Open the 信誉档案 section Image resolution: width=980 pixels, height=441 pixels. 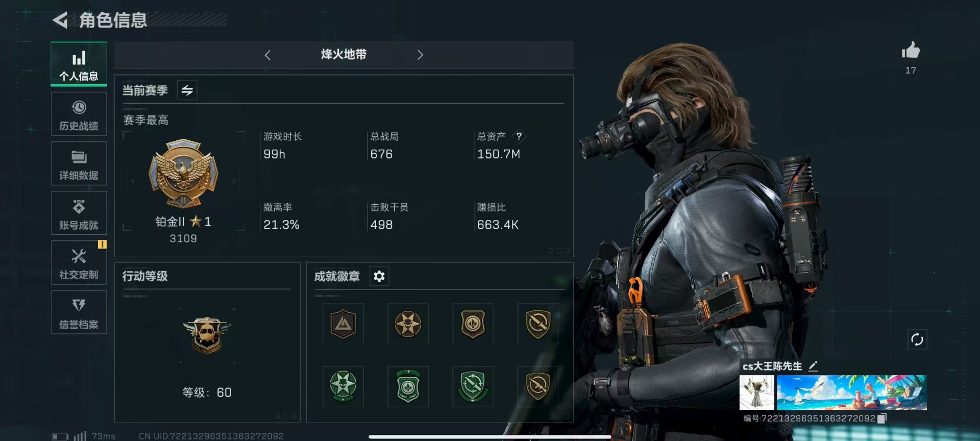point(79,312)
